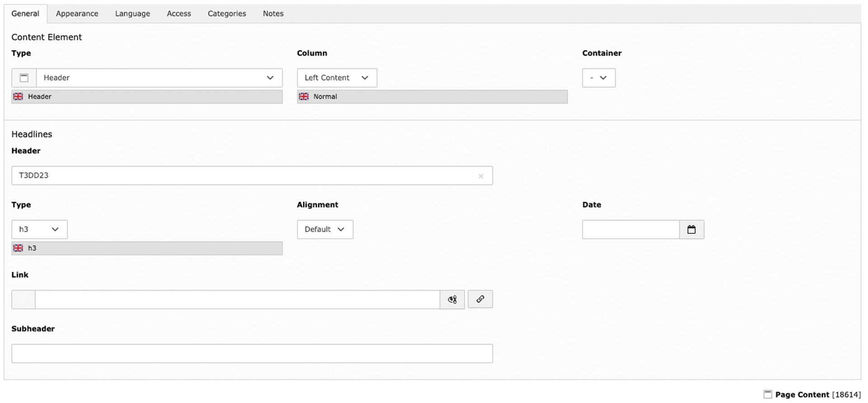The width and height of the screenshot is (868, 403).
Task: Click the Content Element section heading
Action: [47, 37]
